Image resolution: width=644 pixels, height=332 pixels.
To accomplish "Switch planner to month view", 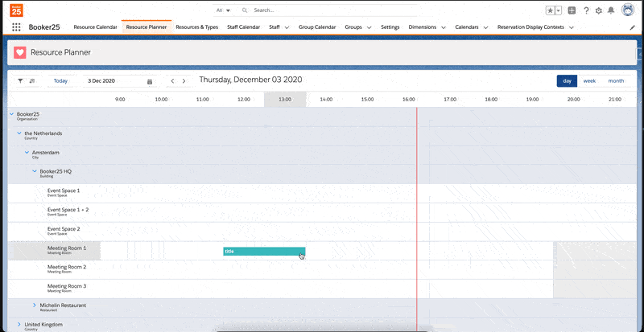I will coord(615,80).
